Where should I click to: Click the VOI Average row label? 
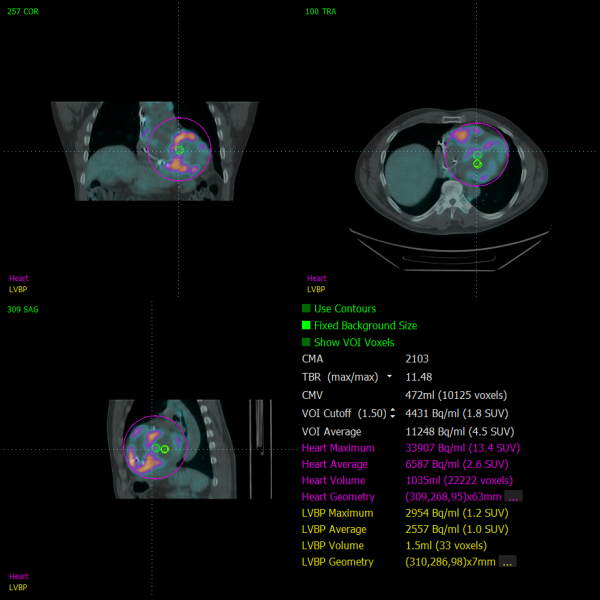pyautogui.click(x=331, y=432)
